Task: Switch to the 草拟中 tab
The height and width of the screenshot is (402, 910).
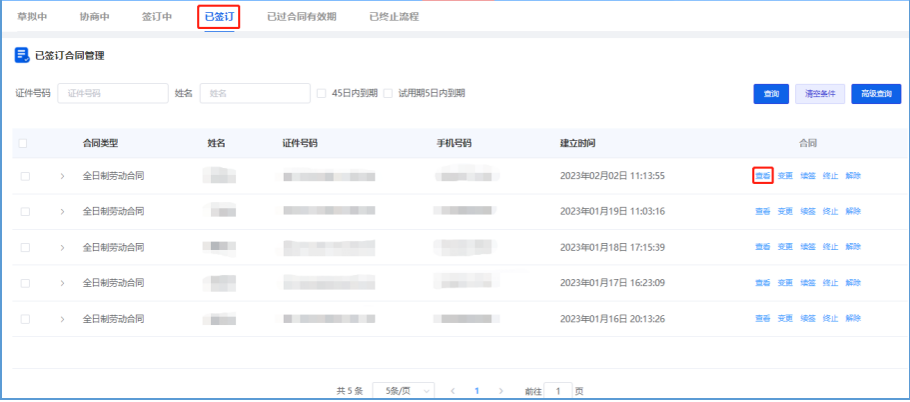Action: (x=32, y=17)
